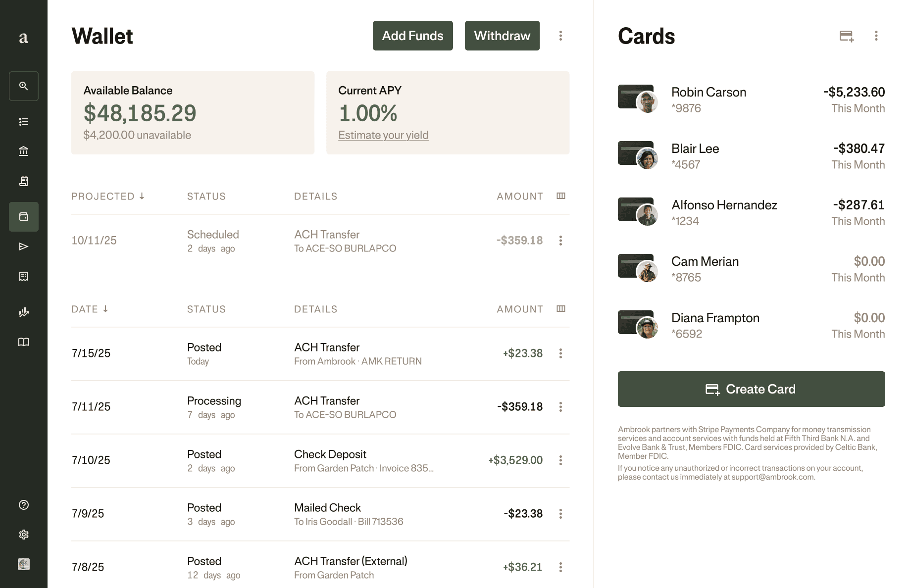The height and width of the screenshot is (588, 909).
Task: Open payments with the paper plane icon
Action: [x=23, y=246]
